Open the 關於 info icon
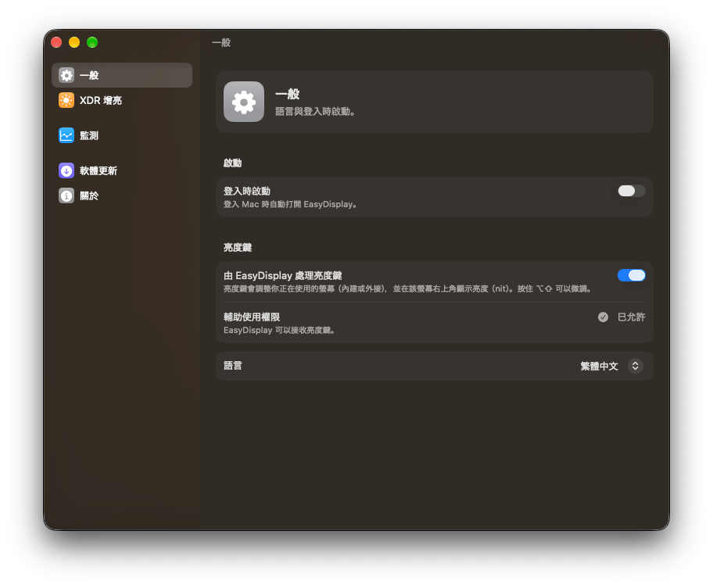Screen dimensions: 713x588 [66, 195]
